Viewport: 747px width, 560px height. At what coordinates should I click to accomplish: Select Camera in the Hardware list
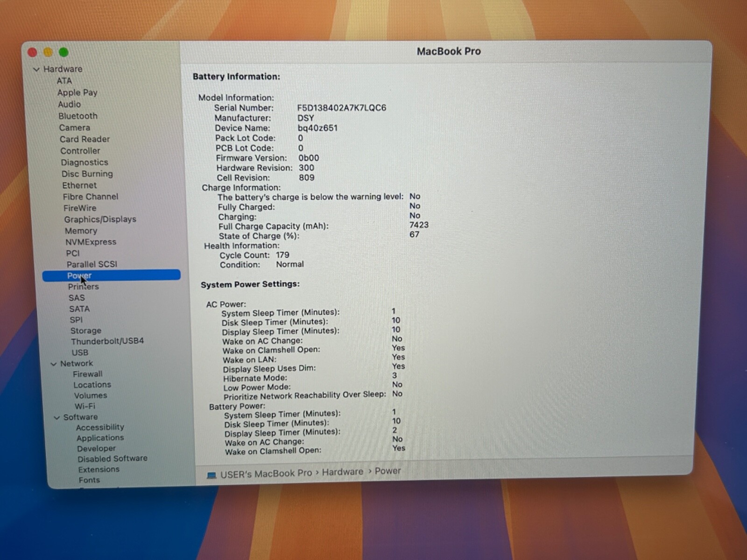click(75, 127)
